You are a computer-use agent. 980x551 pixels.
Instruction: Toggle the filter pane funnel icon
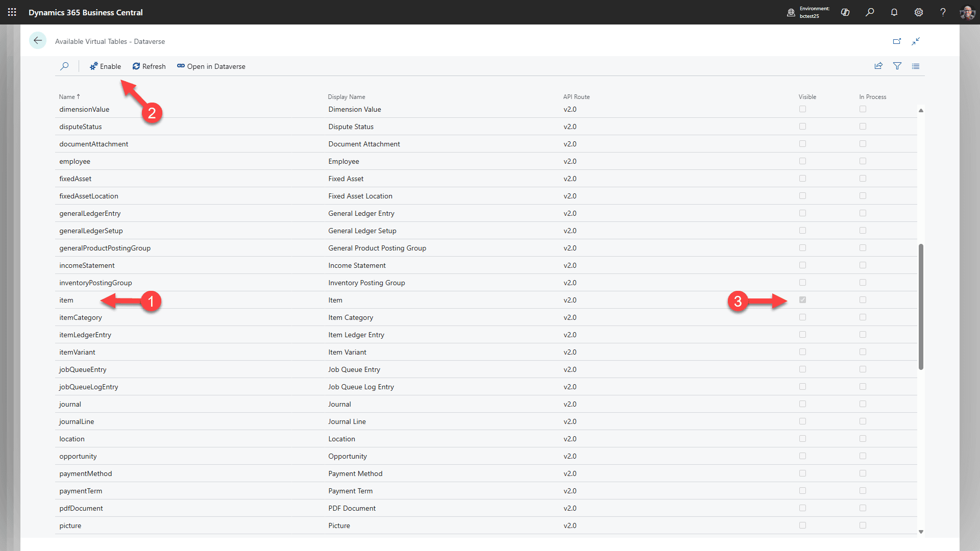click(897, 66)
